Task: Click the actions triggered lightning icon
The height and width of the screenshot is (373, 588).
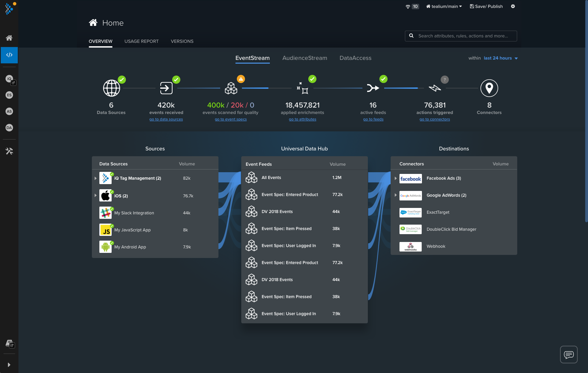Action: coord(435,88)
